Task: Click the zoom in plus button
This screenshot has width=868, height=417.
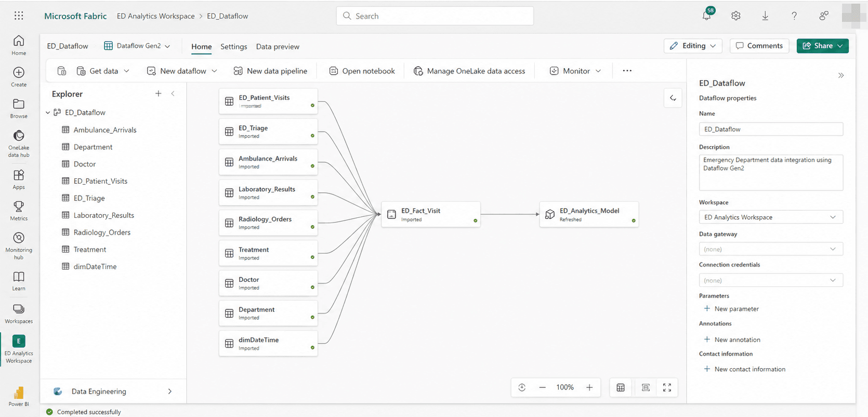Action: point(589,387)
